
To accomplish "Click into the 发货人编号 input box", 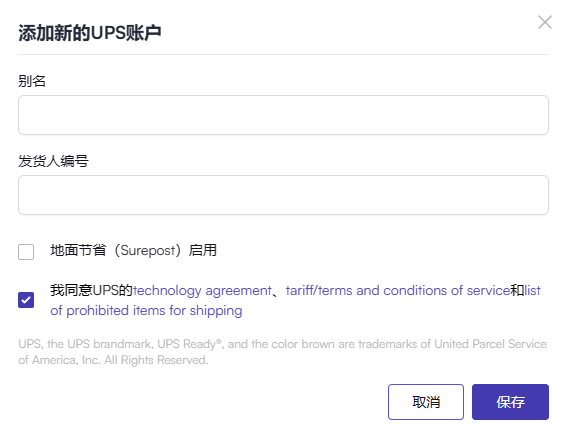I will (x=283, y=195).
